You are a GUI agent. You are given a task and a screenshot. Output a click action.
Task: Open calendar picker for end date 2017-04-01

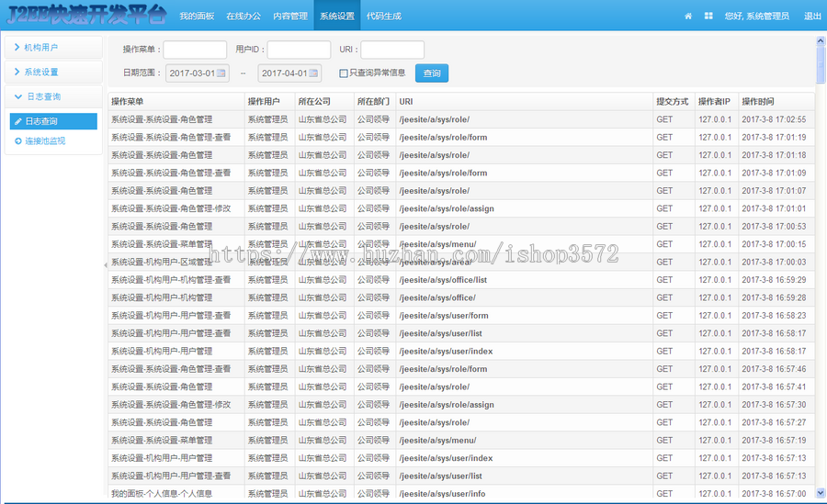point(313,73)
